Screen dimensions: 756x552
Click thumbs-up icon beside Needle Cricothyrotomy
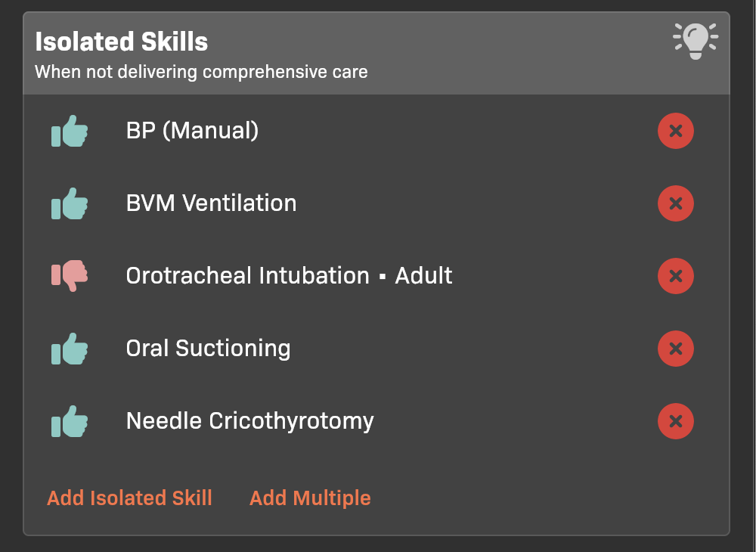(70, 421)
